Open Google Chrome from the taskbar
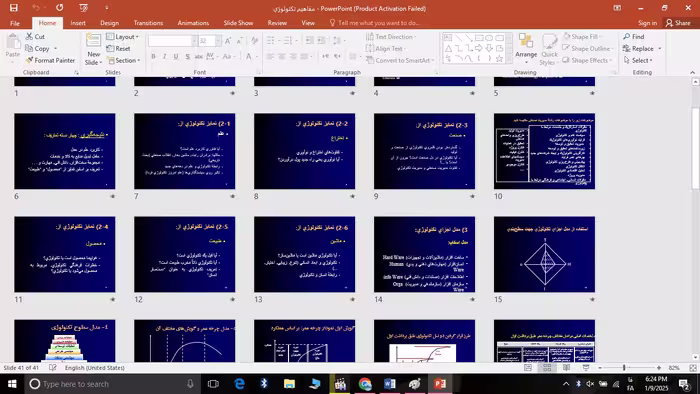This screenshot has width=700, height=394. [x=365, y=384]
